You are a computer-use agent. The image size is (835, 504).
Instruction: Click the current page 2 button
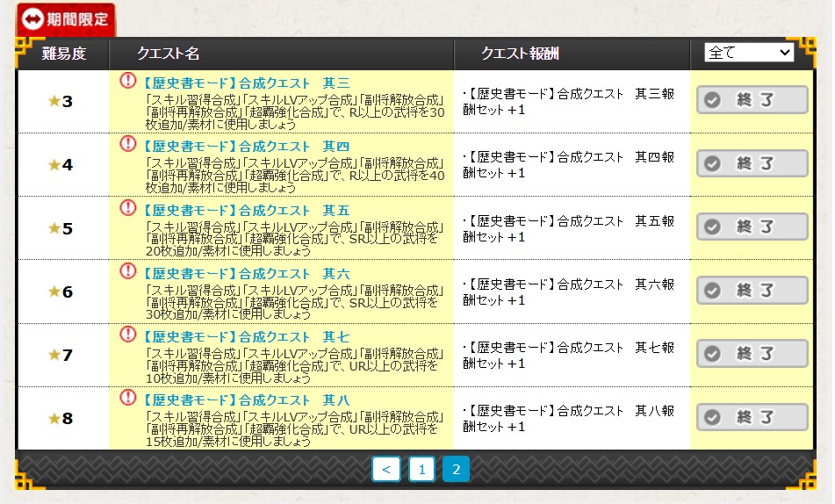456,470
